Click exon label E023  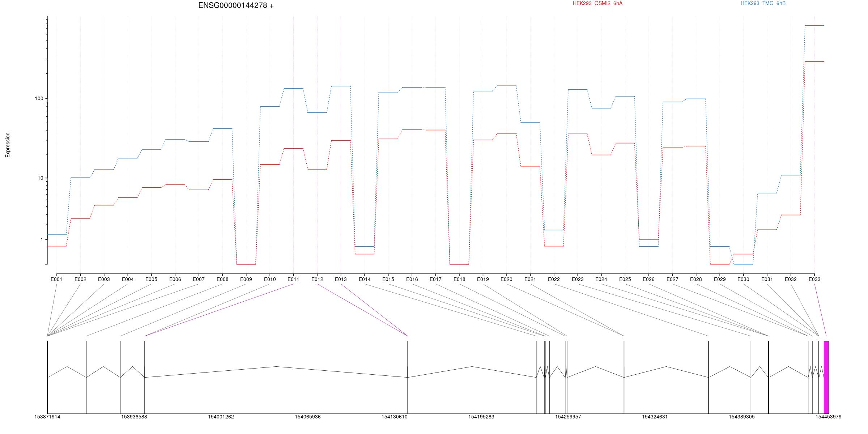point(578,279)
